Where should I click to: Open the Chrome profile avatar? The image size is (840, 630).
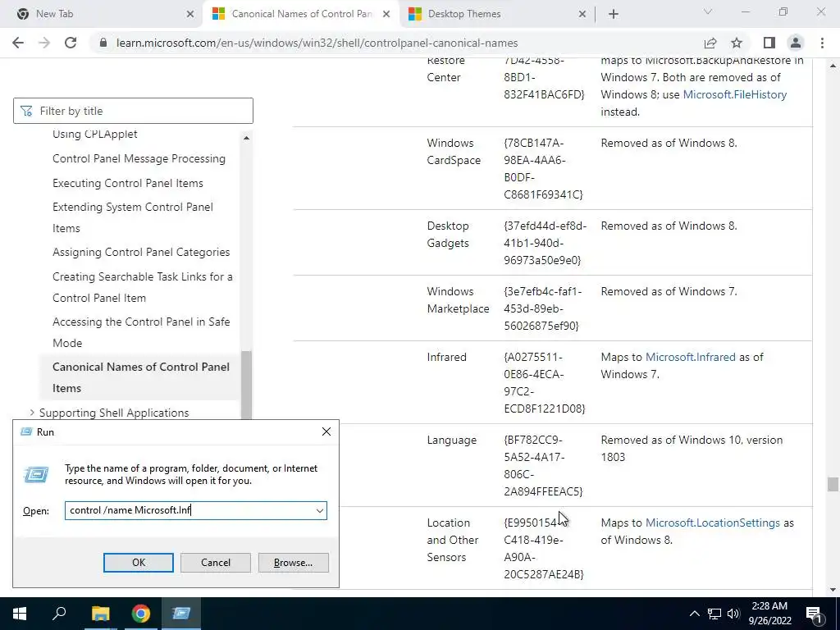tap(796, 43)
